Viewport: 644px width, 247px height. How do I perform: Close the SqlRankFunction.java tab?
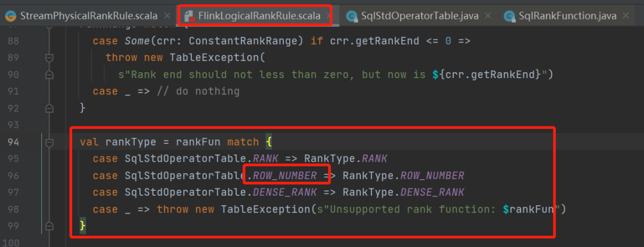coord(626,16)
